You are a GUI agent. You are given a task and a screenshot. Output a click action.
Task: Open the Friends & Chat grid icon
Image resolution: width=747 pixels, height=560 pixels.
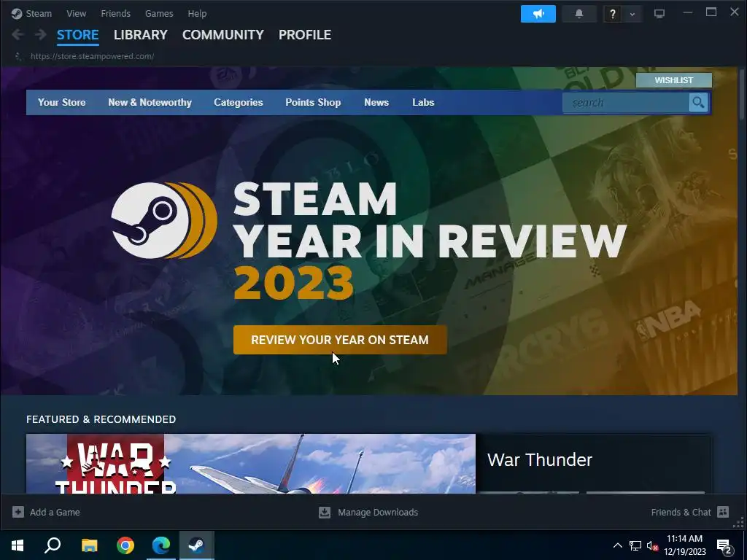coord(723,512)
